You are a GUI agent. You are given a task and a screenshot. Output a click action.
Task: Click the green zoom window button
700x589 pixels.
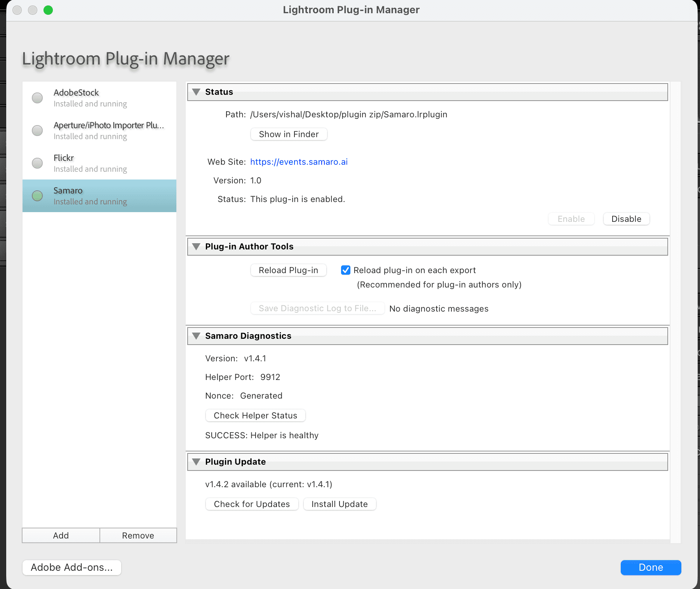pos(48,10)
